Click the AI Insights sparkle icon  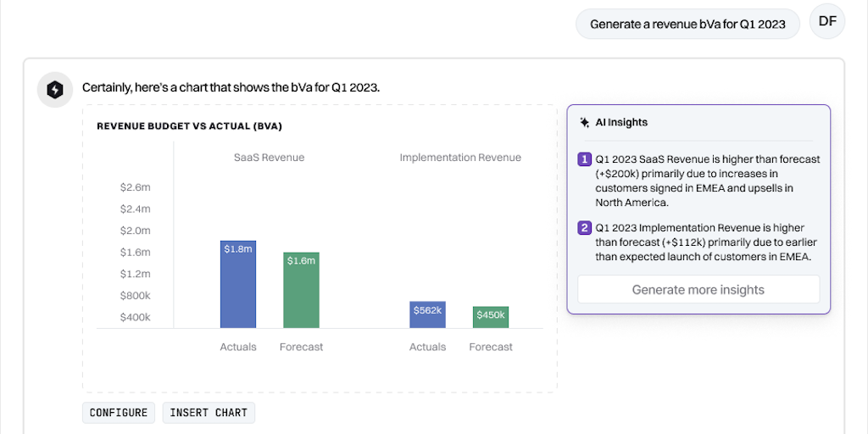[x=584, y=122]
